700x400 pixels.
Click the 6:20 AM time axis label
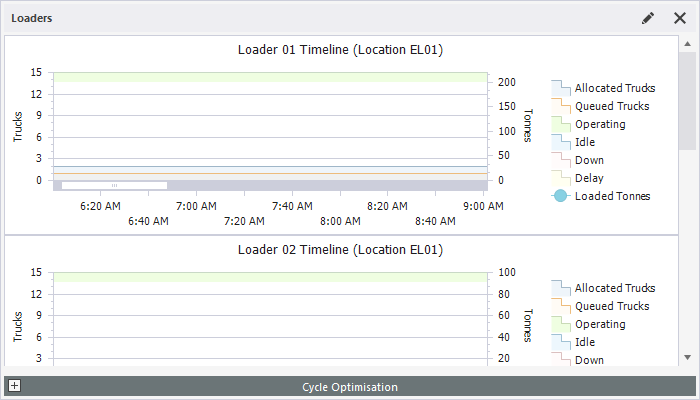click(100, 206)
